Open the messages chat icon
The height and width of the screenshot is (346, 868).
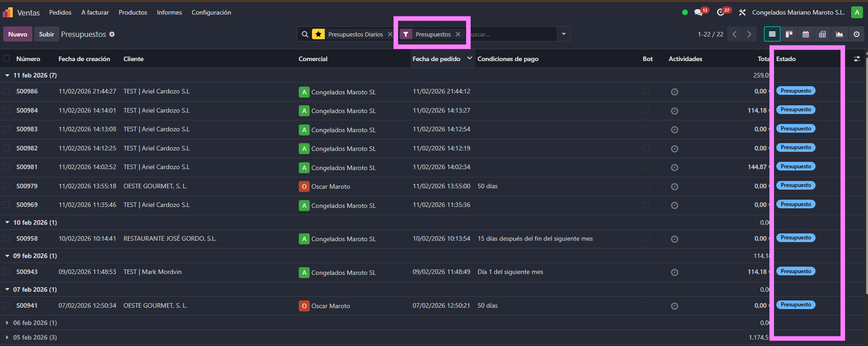click(x=698, y=12)
